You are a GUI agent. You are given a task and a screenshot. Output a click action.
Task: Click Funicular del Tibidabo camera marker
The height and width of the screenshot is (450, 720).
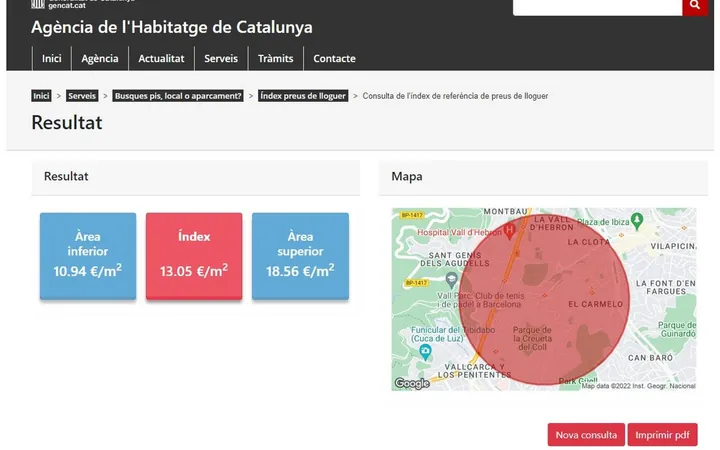pos(425,352)
